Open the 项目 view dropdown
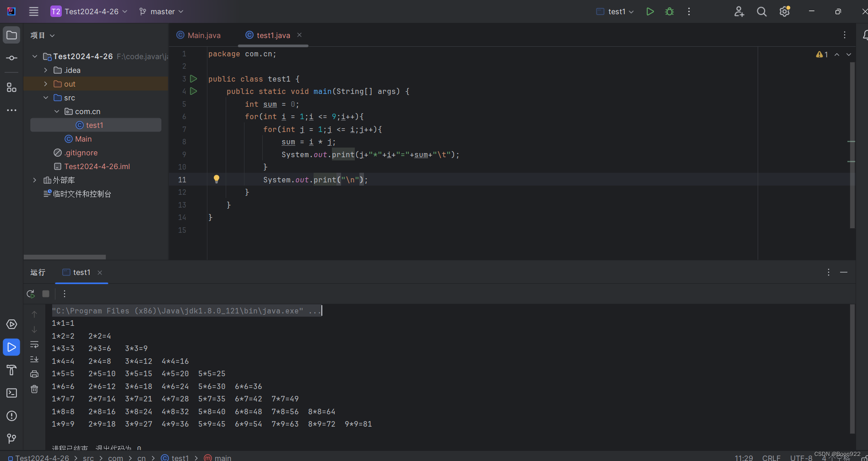The width and height of the screenshot is (868, 461). 43,35
